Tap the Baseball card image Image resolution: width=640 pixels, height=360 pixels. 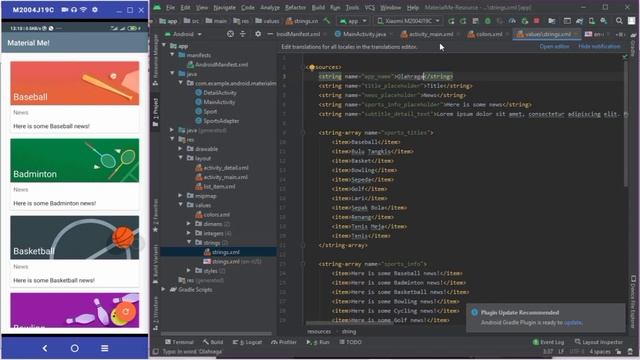[x=75, y=83]
